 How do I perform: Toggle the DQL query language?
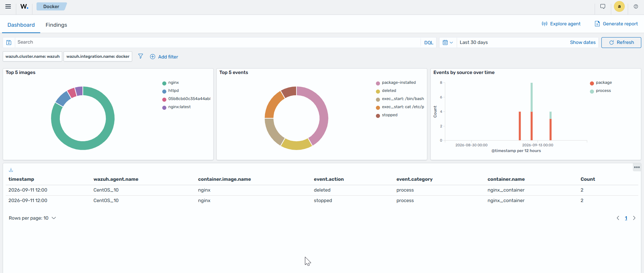pyautogui.click(x=429, y=43)
